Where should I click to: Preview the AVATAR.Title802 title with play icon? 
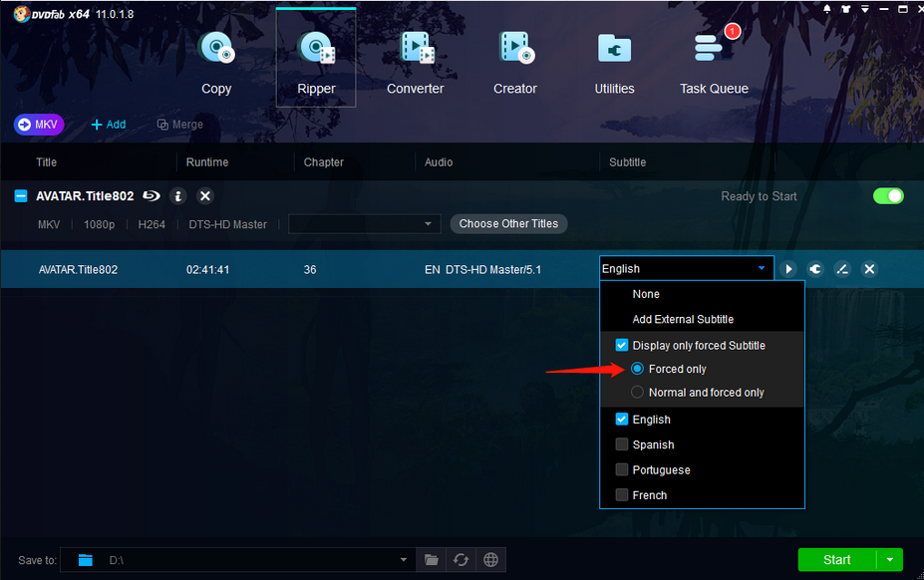click(x=788, y=269)
